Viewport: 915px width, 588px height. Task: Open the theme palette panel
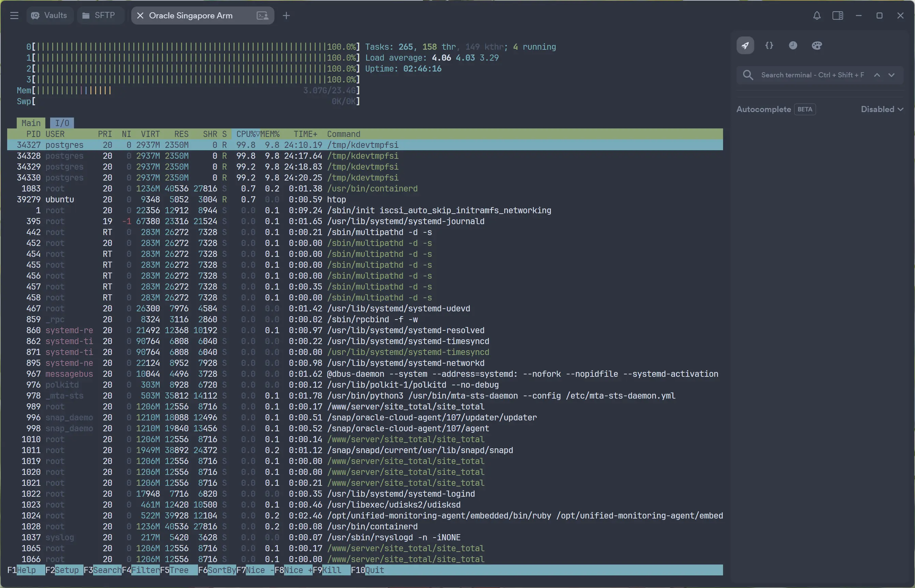[x=817, y=46]
